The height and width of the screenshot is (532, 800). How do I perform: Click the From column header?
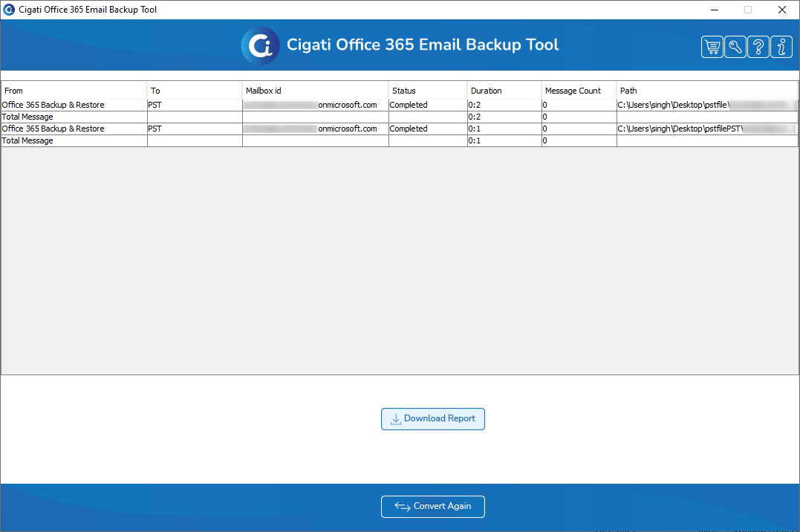74,91
